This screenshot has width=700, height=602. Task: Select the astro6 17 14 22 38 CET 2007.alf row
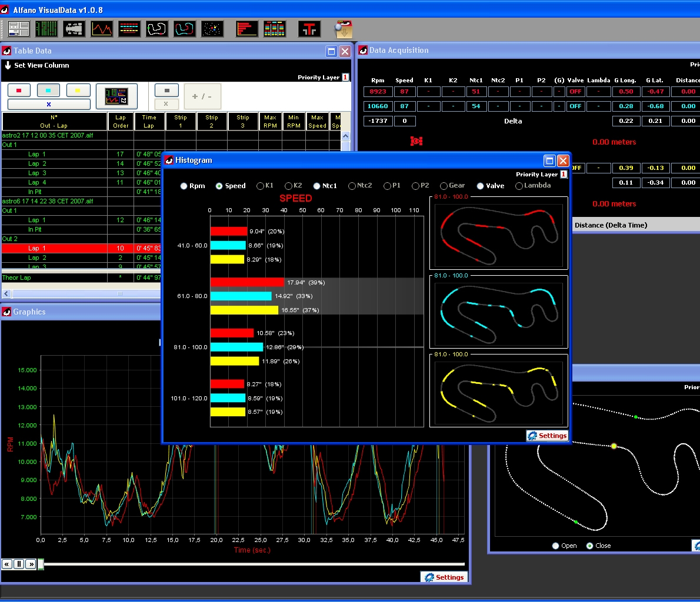tap(81, 201)
